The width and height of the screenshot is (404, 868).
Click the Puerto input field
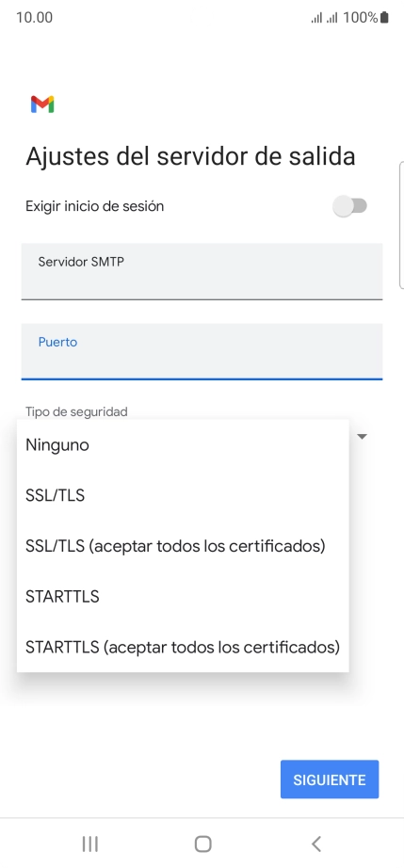click(202, 351)
